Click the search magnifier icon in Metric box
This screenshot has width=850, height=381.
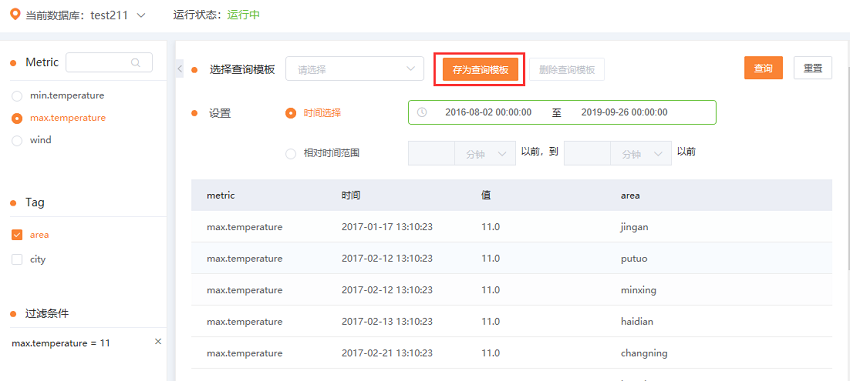coord(136,62)
